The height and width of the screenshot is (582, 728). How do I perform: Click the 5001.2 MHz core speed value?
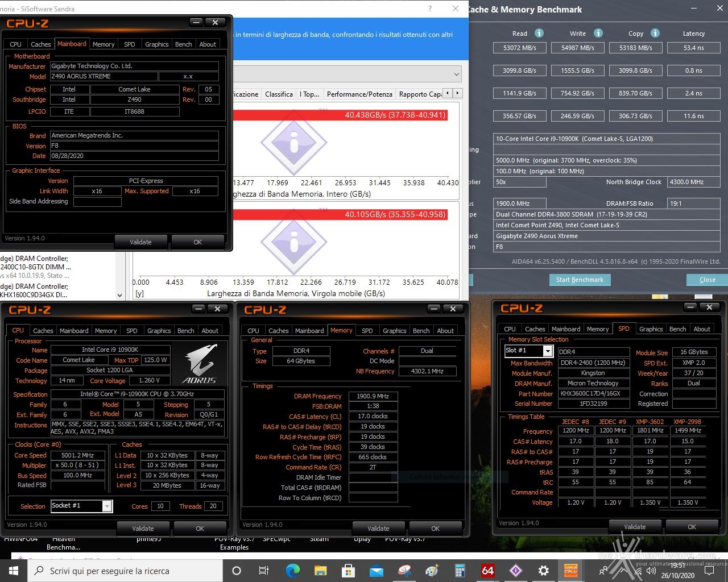pyautogui.click(x=77, y=455)
